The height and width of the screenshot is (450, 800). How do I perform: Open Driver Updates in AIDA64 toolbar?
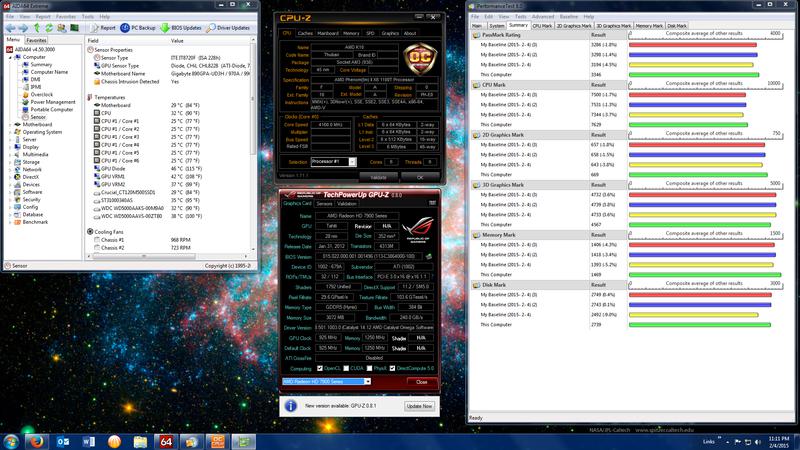[228, 28]
